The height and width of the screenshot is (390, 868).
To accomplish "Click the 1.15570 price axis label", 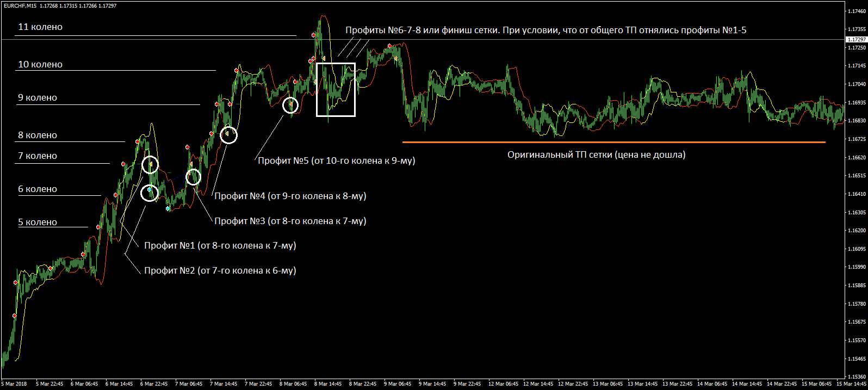I will [x=857, y=341].
